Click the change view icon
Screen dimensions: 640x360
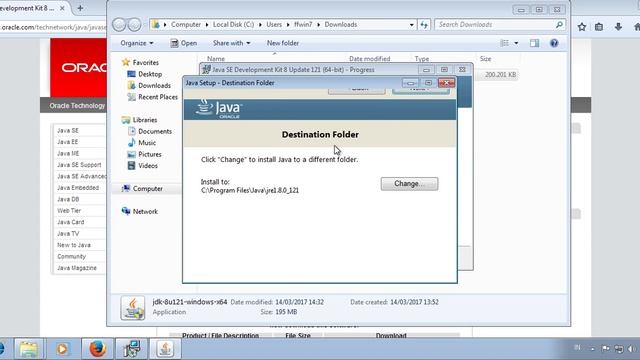tap(504, 43)
